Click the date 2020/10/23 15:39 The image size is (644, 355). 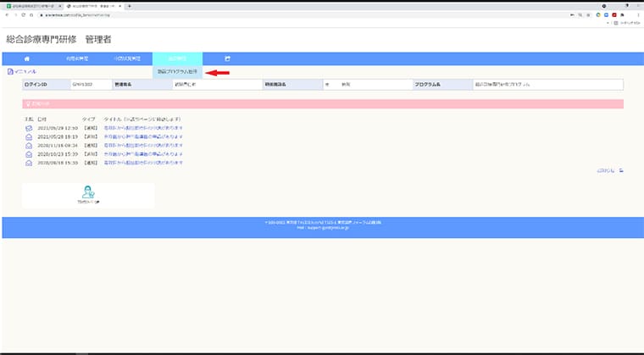pyautogui.click(x=58, y=154)
